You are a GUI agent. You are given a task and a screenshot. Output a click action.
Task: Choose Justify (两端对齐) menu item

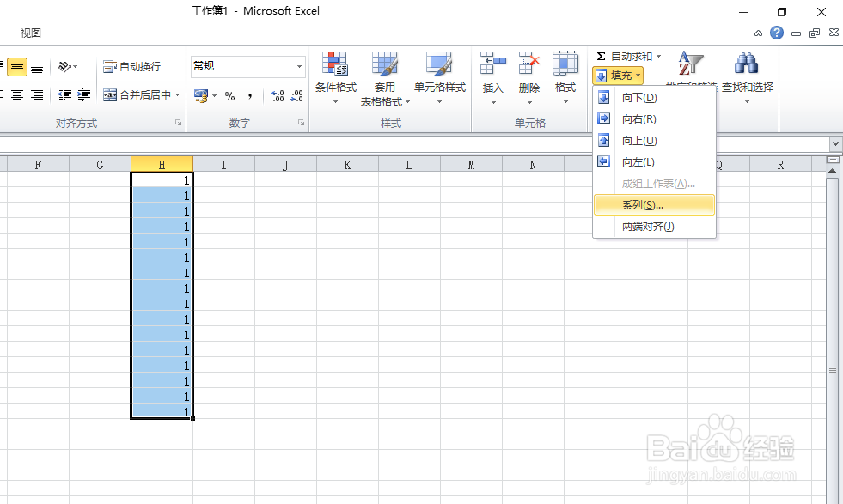click(x=654, y=227)
